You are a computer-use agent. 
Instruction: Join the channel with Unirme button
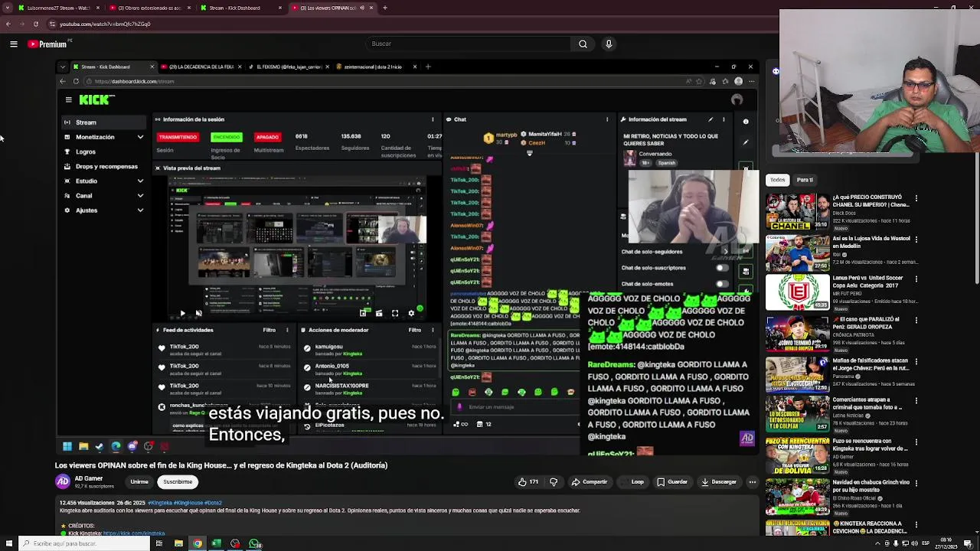139,482
